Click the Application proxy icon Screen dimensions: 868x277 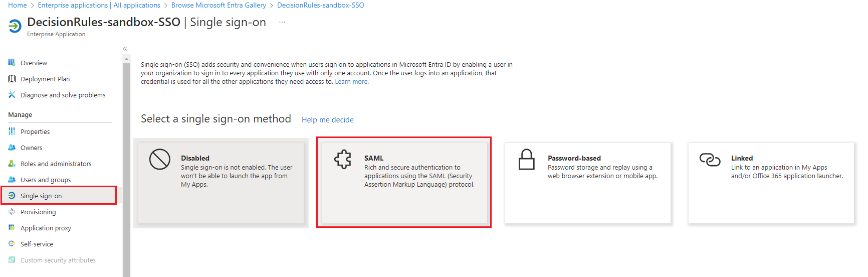pyautogui.click(x=12, y=228)
